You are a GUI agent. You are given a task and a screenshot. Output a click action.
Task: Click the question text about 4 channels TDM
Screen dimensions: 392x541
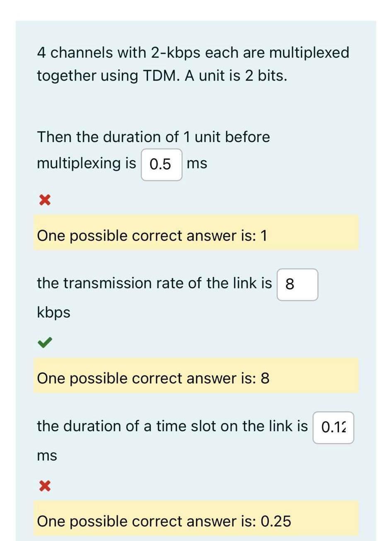193,63
